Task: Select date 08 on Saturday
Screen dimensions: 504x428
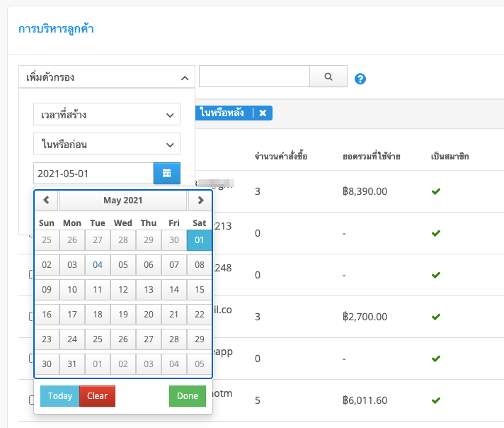Action: pos(200,265)
